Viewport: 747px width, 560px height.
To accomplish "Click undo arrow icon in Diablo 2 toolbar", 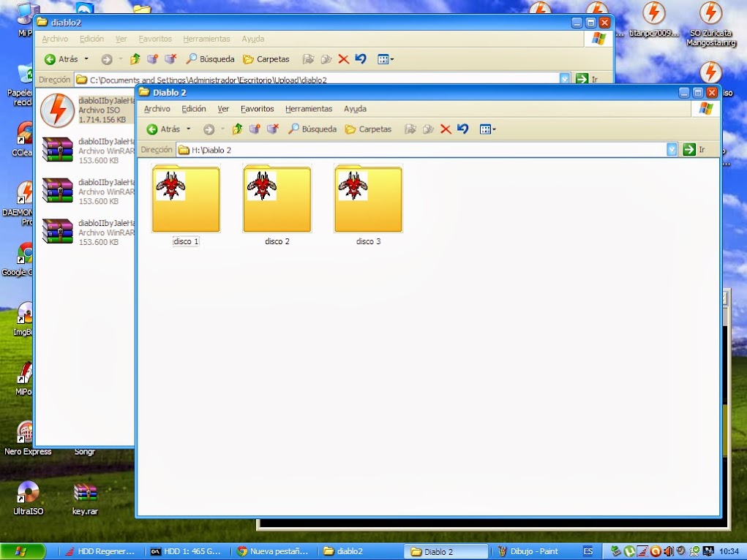I will 462,129.
